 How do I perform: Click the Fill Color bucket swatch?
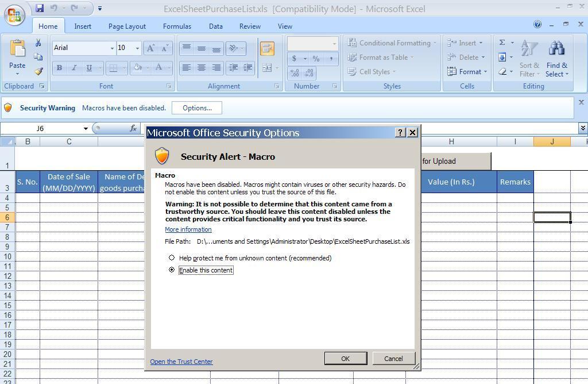pyautogui.click(x=138, y=68)
